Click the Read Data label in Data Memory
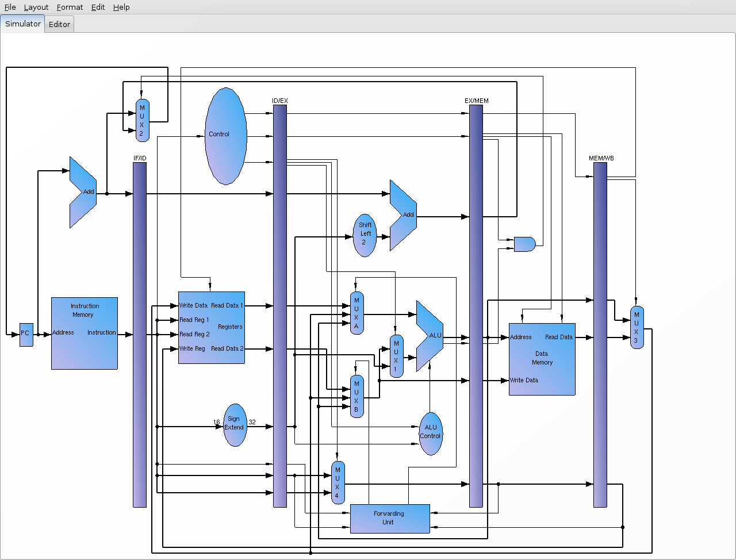This screenshot has height=560, width=736. click(559, 337)
